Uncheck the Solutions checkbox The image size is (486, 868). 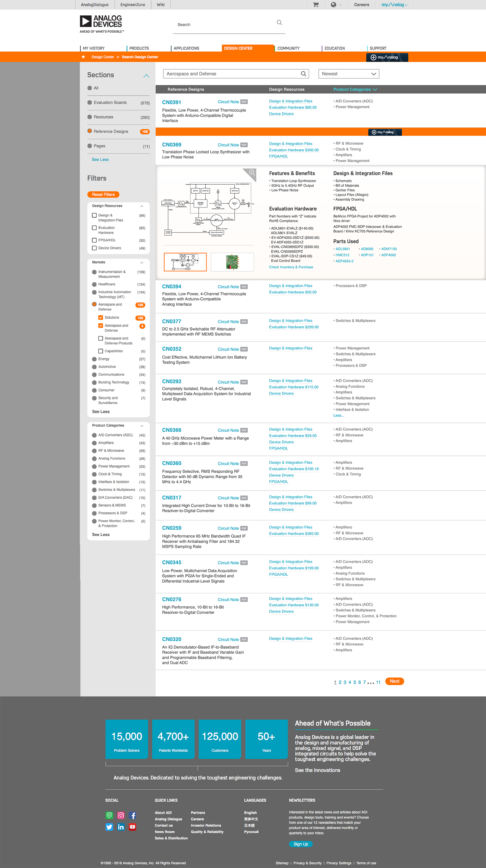[101, 318]
